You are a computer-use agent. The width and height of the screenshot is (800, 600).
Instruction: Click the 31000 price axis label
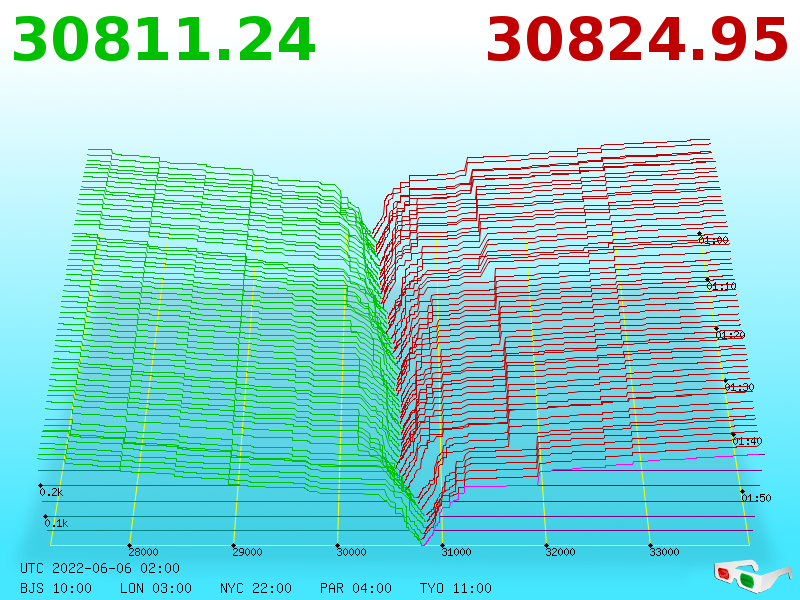(457, 552)
